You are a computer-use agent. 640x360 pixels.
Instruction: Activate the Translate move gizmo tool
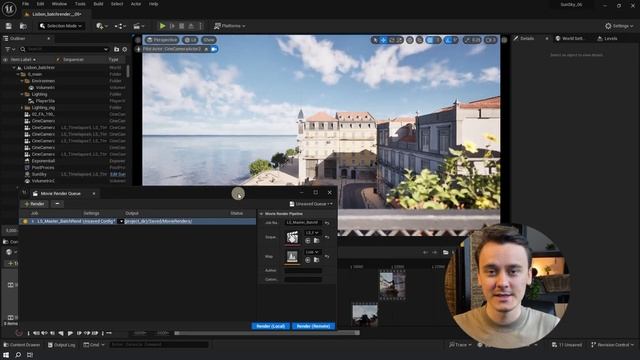click(383, 40)
